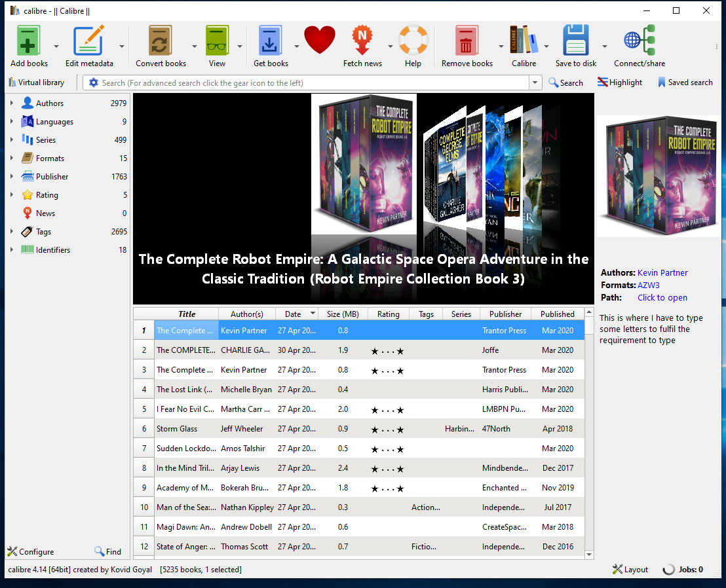Open the AZW3 format link
Viewport: 726px width, 588px height.
648,285
